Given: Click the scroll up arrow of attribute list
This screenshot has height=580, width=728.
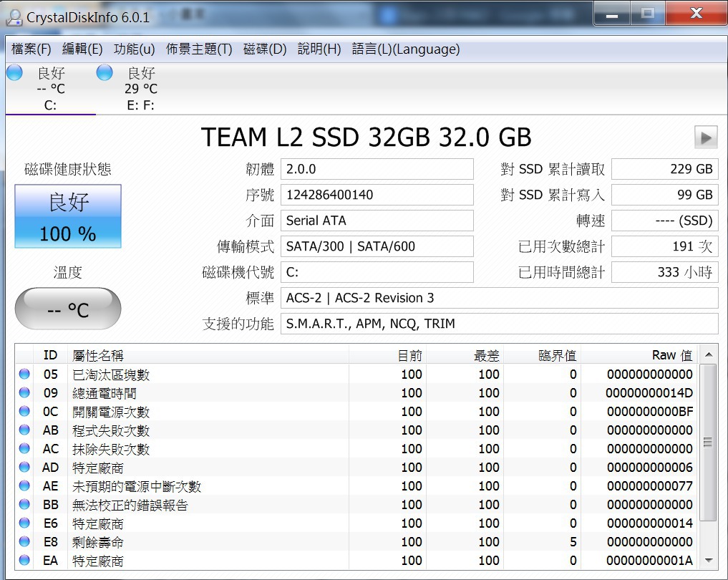Looking at the screenshot, I should point(708,354).
